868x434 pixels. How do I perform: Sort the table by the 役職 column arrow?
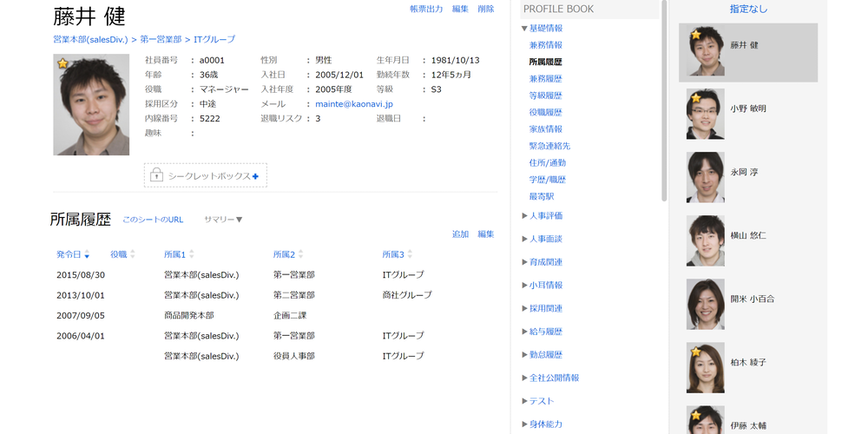tap(132, 254)
